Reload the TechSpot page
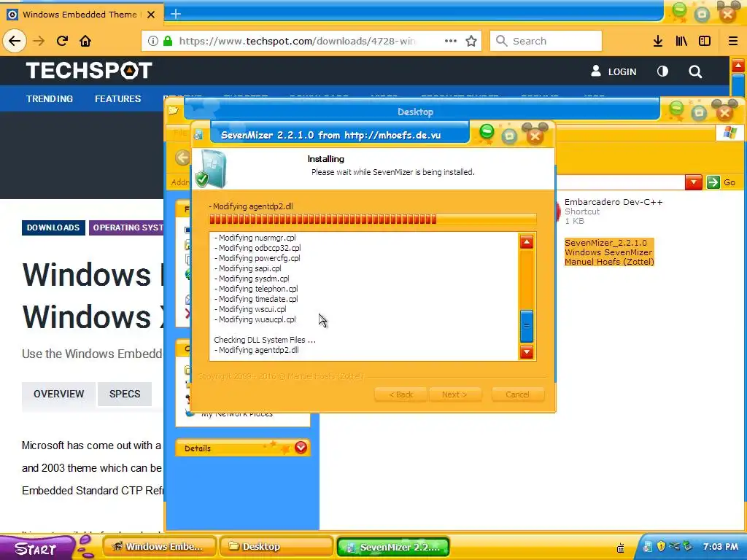Viewport: 747px width, 560px height. tap(62, 41)
